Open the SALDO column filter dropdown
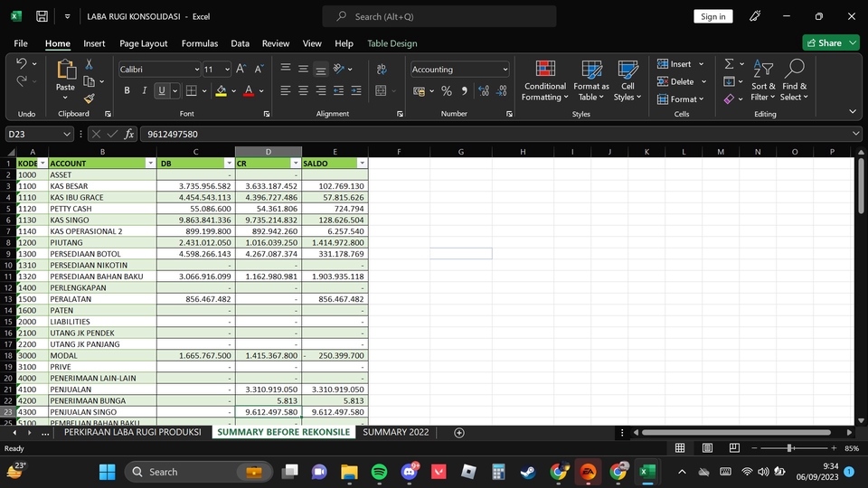Image resolution: width=868 pixels, height=488 pixels. click(362, 164)
